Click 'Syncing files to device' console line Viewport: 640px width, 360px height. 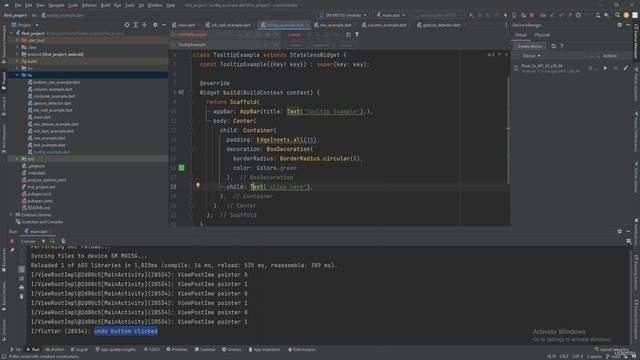pyautogui.click(x=89, y=256)
